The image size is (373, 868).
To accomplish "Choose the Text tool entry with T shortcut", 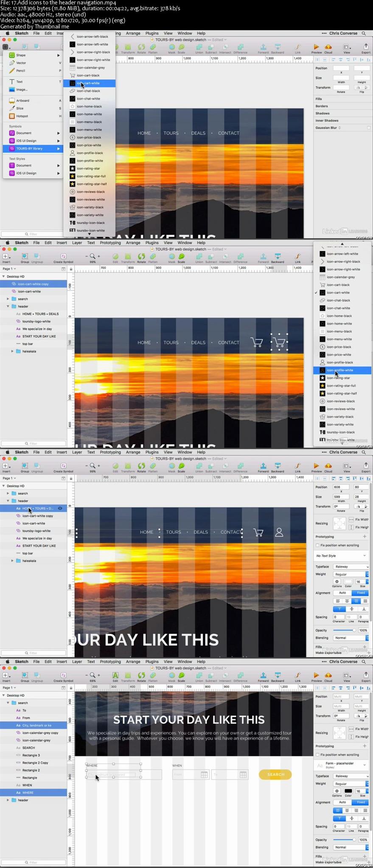I will 33,81.
